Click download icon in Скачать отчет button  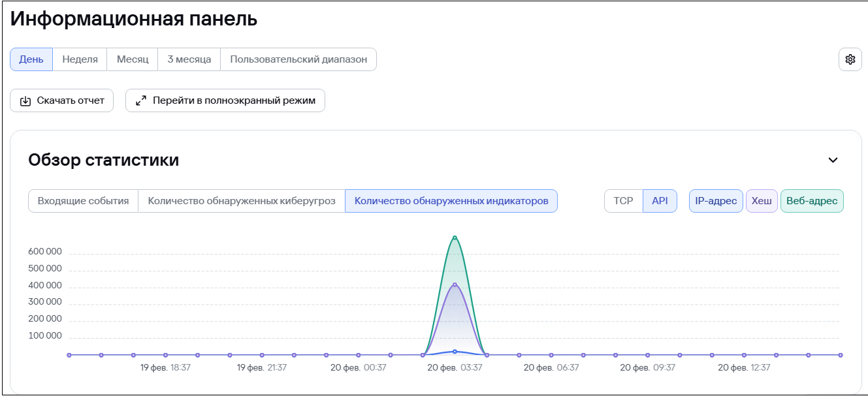point(25,101)
